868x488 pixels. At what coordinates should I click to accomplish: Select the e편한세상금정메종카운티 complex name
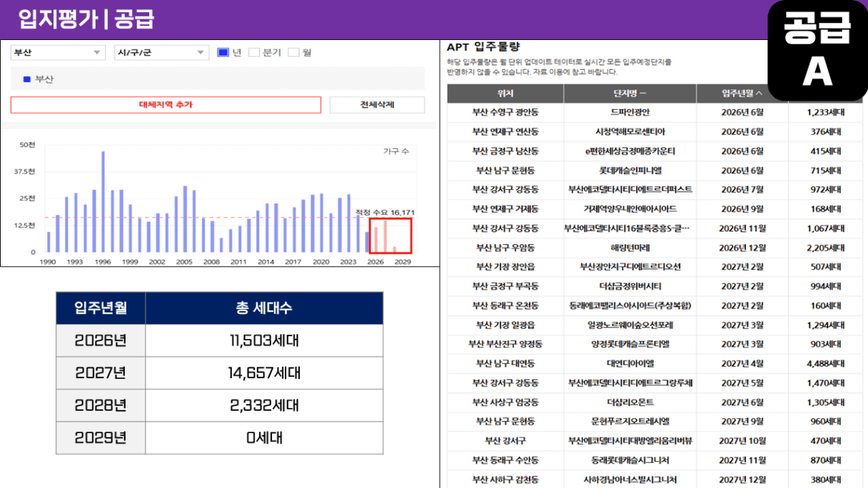(630, 151)
